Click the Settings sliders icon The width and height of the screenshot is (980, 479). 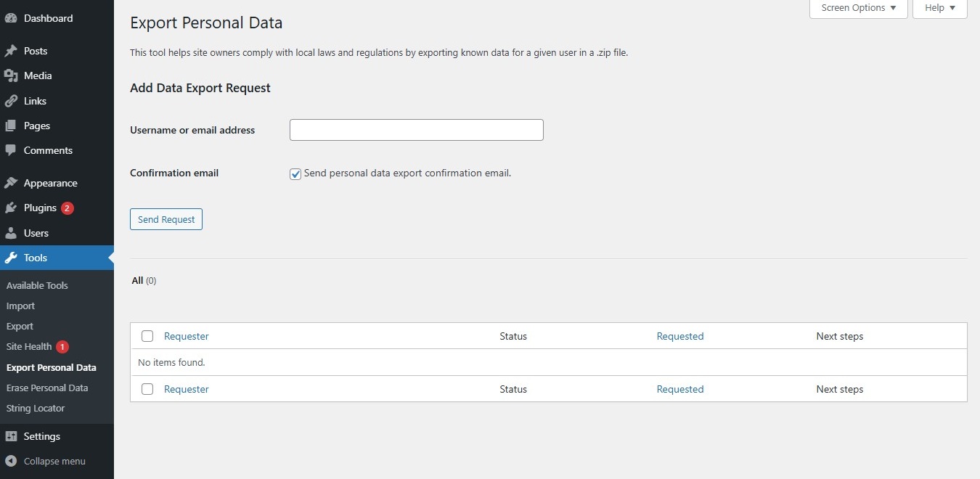click(11, 436)
